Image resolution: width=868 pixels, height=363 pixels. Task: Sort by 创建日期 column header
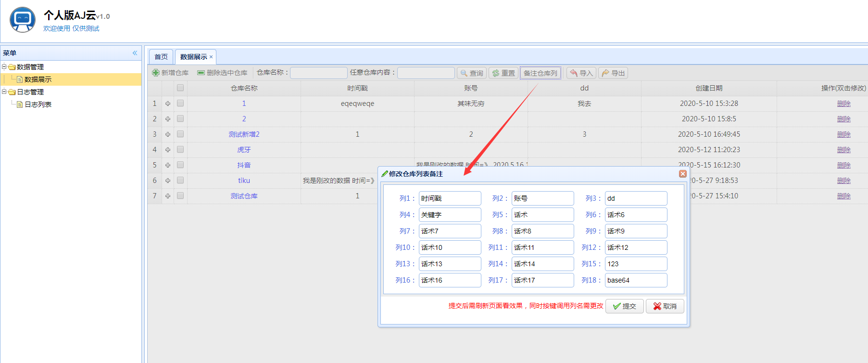(709, 88)
